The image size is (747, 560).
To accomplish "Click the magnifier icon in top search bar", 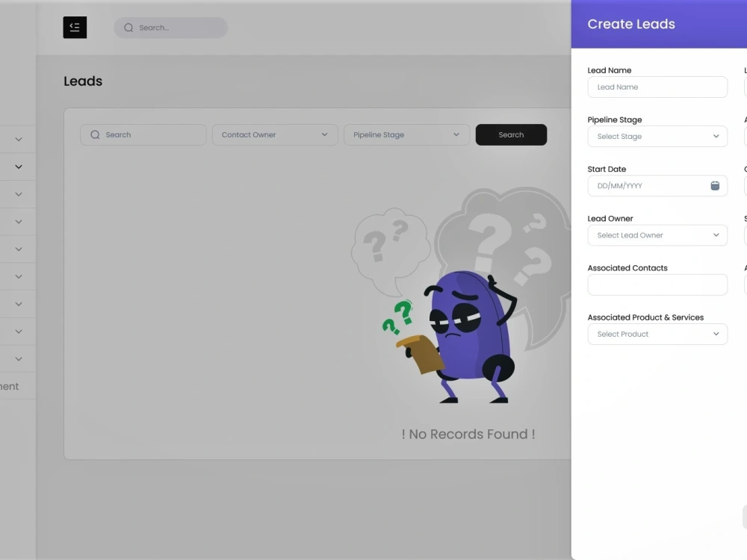I will coord(128,28).
